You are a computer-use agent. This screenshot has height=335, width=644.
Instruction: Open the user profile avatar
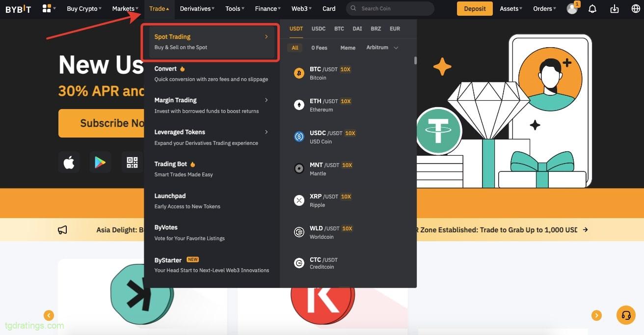[572, 9]
